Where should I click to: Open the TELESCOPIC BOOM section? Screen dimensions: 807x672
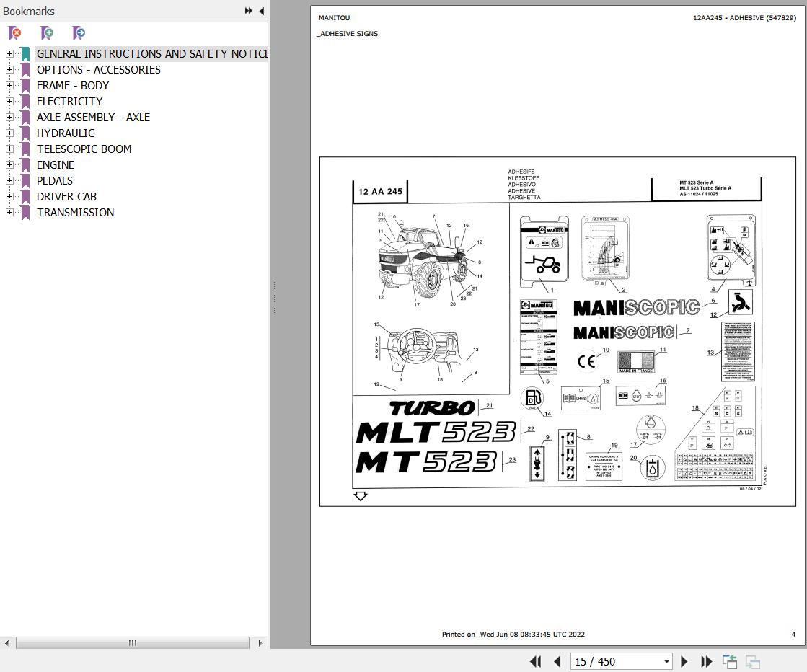point(84,149)
